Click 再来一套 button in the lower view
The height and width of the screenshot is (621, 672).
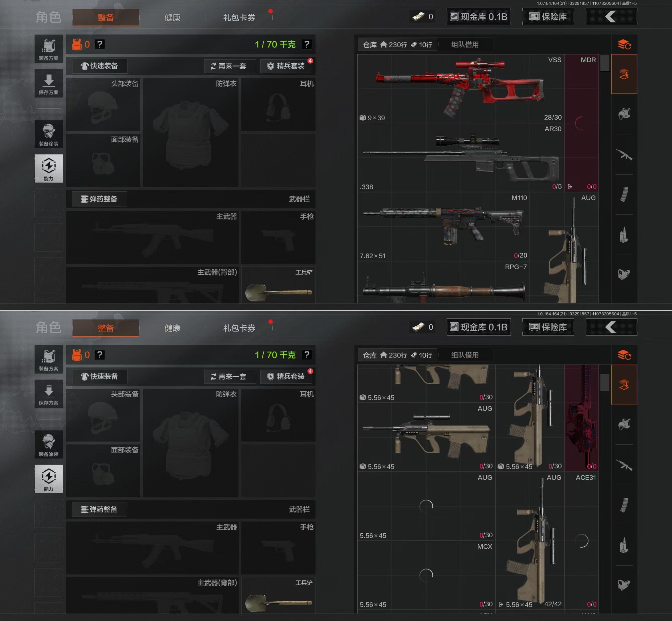pos(230,376)
